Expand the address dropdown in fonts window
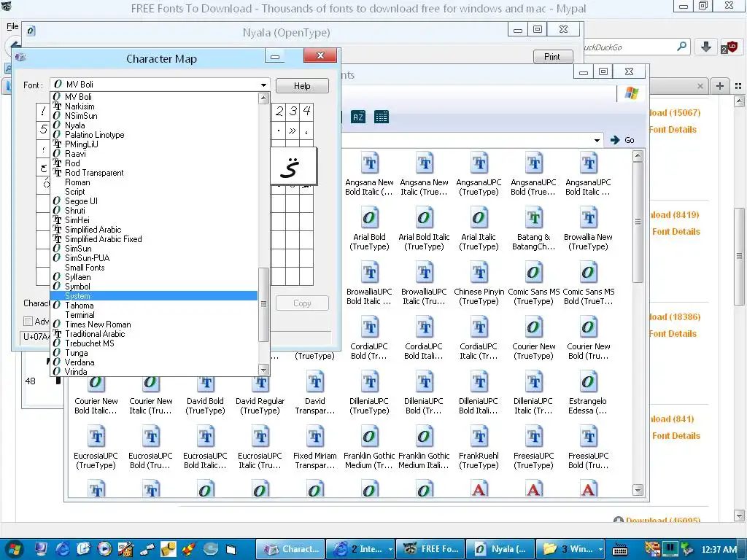The height and width of the screenshot is (560, 747). click(x=597, y=141)
